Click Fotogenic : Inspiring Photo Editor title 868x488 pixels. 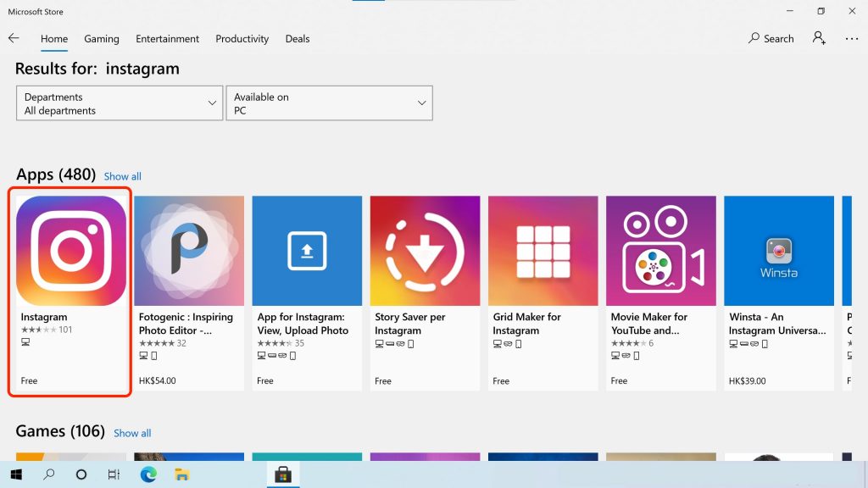point(186,324)
